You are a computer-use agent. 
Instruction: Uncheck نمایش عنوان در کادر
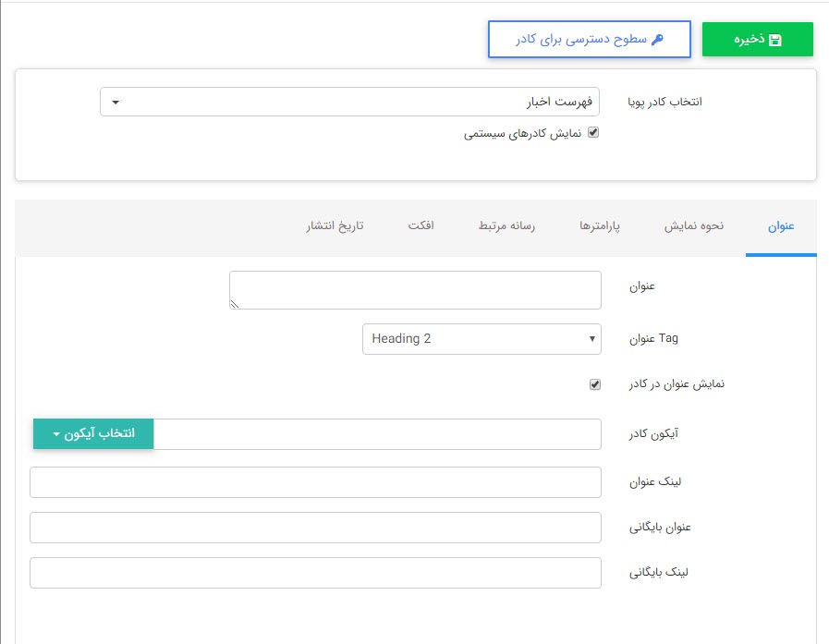[x=593, y=386]
